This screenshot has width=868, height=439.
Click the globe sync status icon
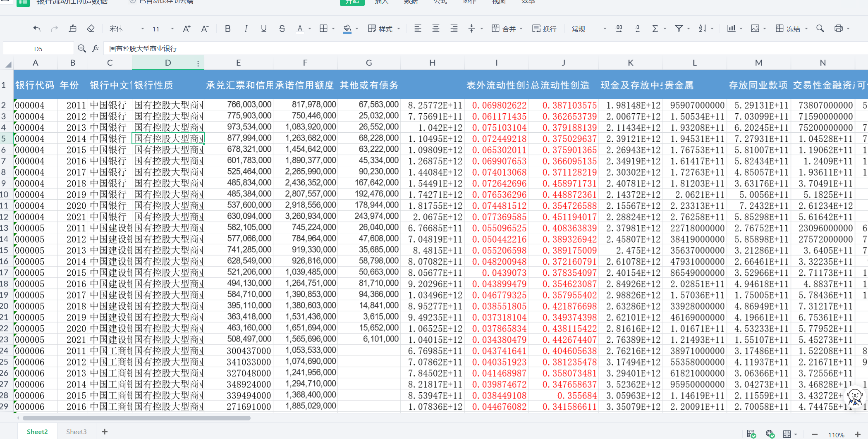pyautogui.click(x=770, y=434)
